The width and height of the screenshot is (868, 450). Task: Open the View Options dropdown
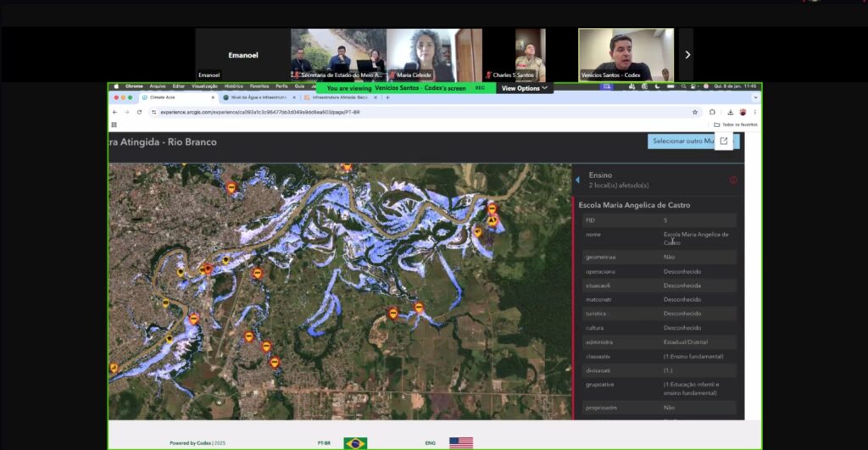tap(524, 88)
